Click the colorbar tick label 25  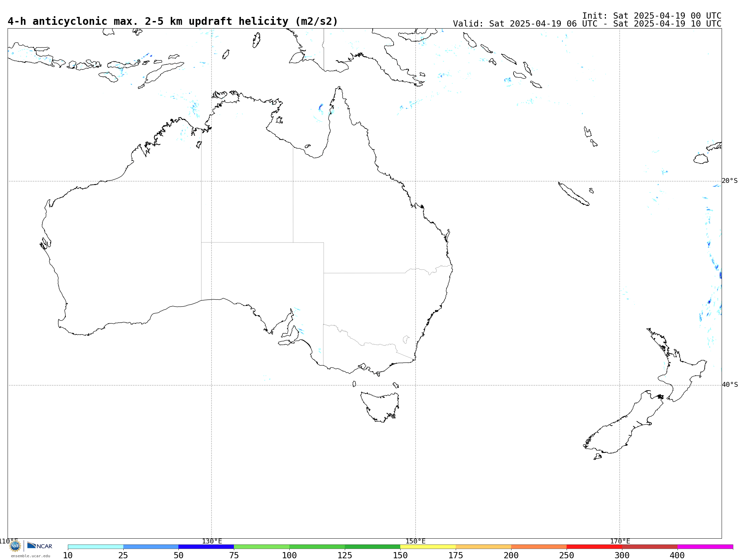[123, 556]
